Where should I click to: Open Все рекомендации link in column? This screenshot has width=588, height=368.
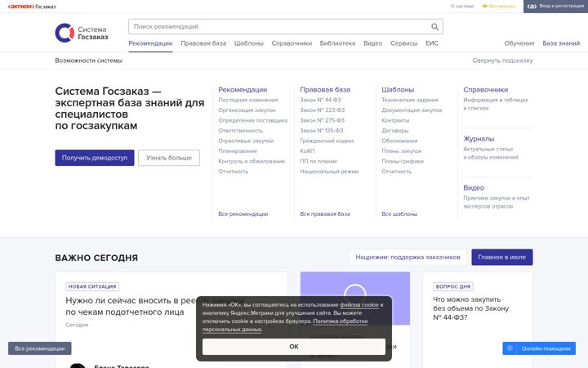coord(243,213)
